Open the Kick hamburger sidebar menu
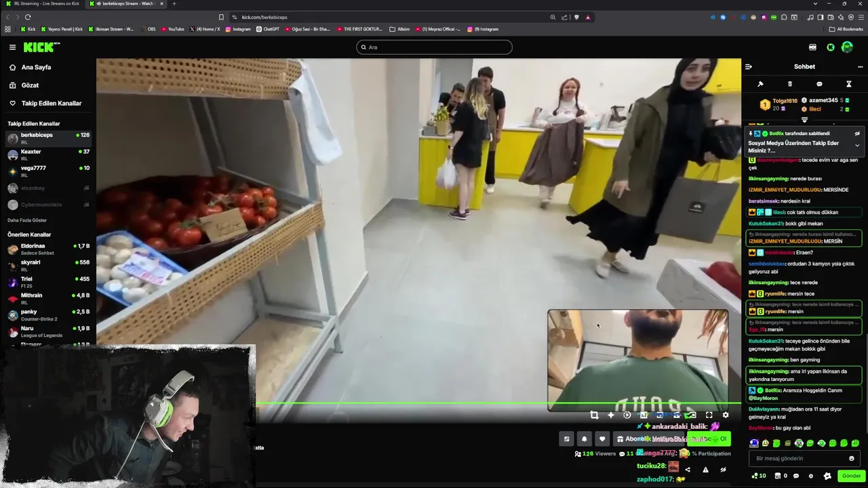This screenshot has height=488, width=868. pos(12,47)
